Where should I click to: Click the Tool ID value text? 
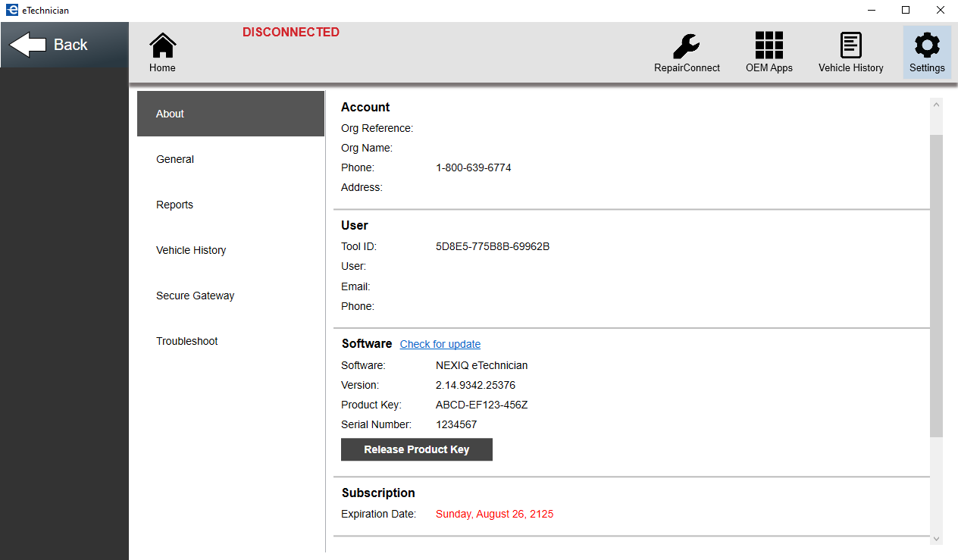493,246
